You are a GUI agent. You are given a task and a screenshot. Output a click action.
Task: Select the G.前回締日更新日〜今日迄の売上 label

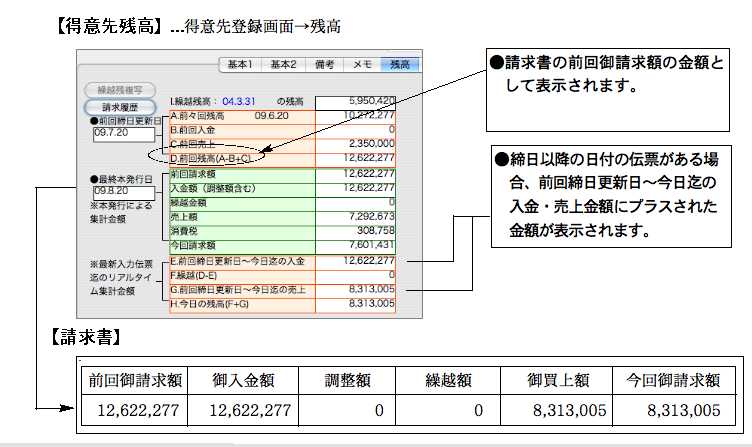(237, 290)
